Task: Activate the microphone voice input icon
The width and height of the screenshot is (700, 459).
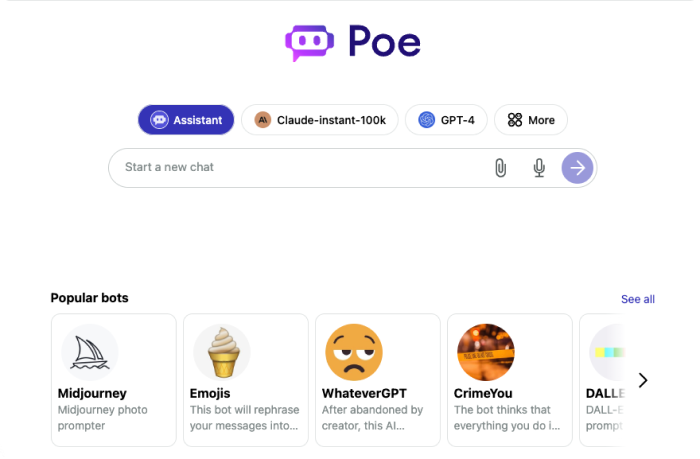Action: (x=539, y=168)
